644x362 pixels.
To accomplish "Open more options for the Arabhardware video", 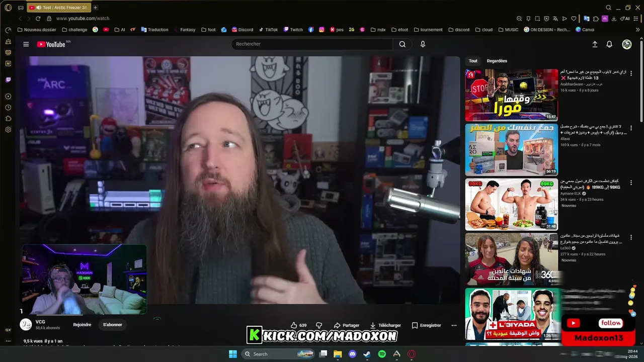I will (x=631, y=73).
